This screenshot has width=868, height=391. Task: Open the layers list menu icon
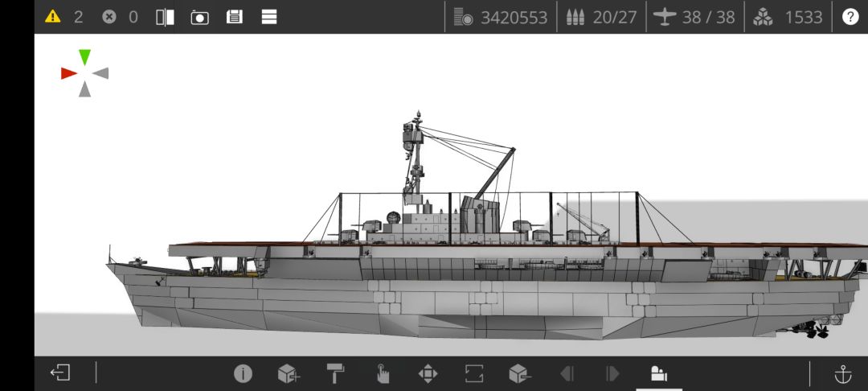coord(269,17)
